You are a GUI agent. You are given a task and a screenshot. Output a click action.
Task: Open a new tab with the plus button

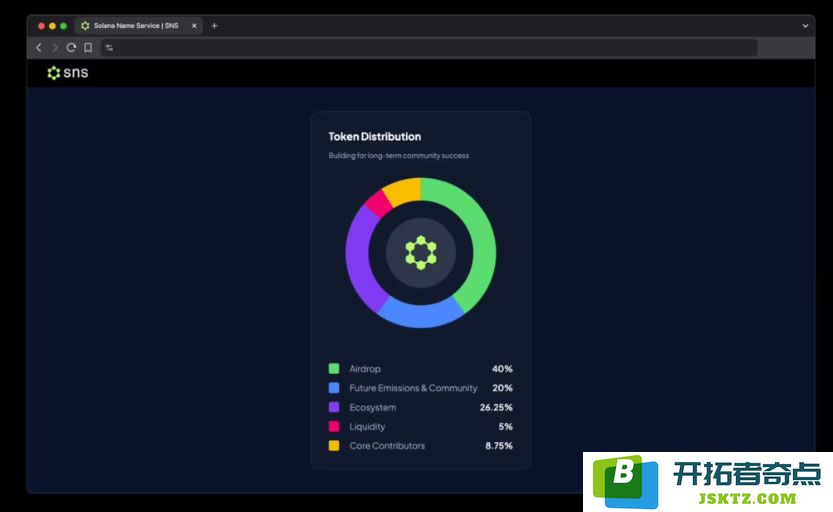(214, 25)
